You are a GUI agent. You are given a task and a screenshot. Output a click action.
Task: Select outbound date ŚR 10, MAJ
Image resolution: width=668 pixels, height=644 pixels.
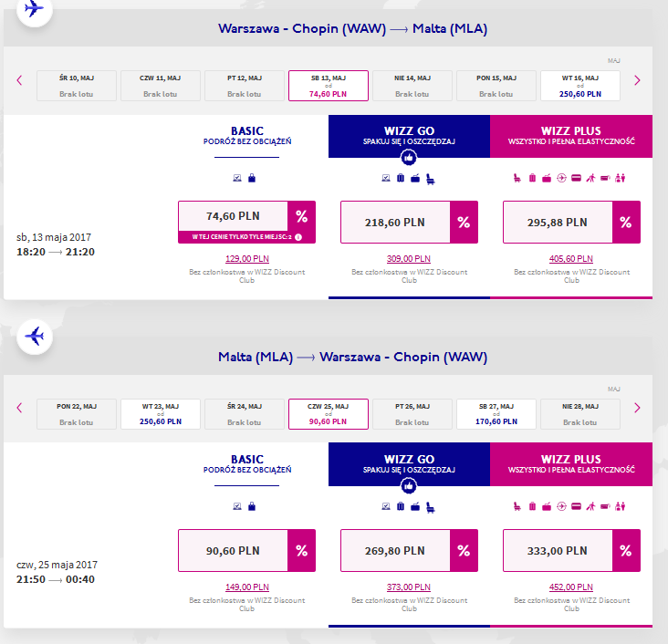77,86
